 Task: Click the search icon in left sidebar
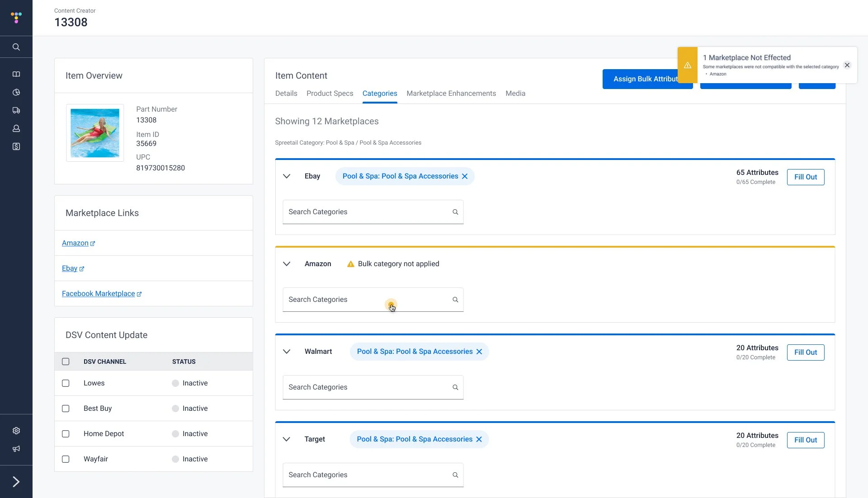click(16, 47)
